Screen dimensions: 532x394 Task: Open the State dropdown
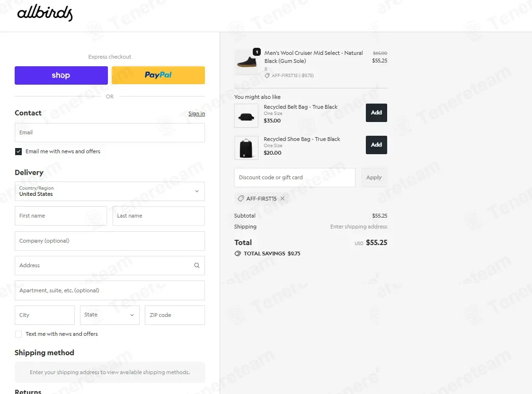click(x=110, y=315)
